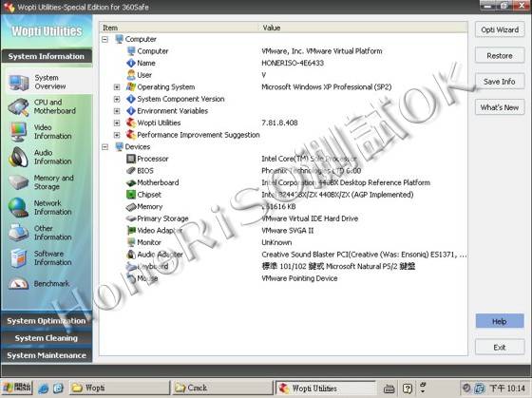Switch to System Cleaning tab
Screen dimensions: 532x398
pos(47,338)
